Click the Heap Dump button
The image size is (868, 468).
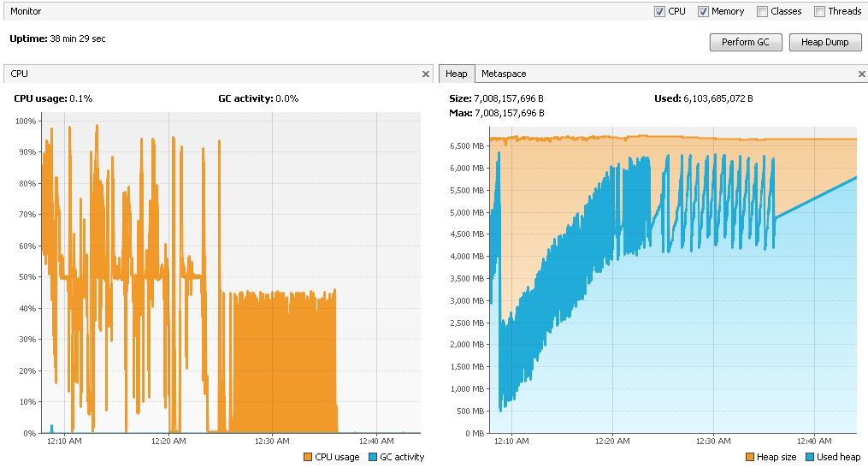824,42
